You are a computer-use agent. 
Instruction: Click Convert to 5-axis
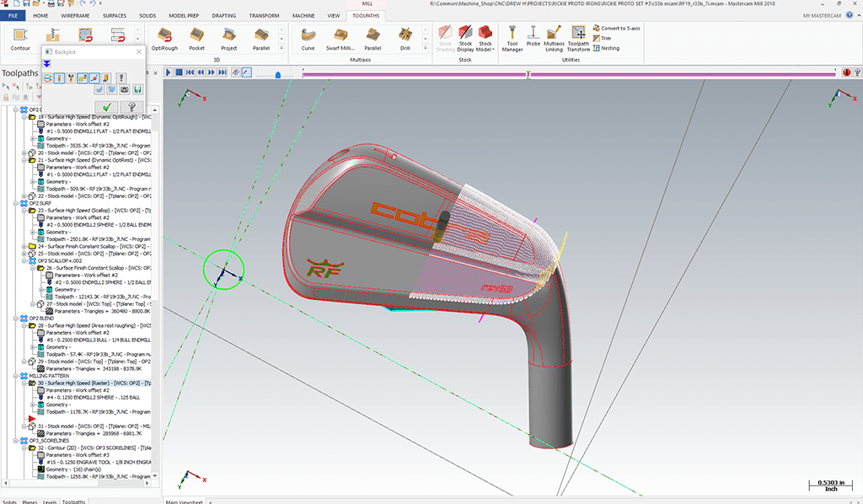(616, 28)
